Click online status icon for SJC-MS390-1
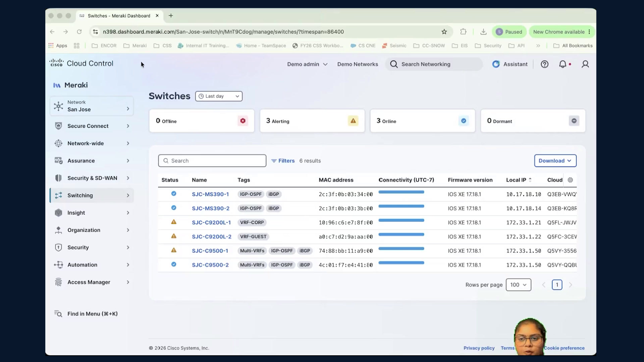Viewport: 644px width, 362px height. [x=174, y=194]
